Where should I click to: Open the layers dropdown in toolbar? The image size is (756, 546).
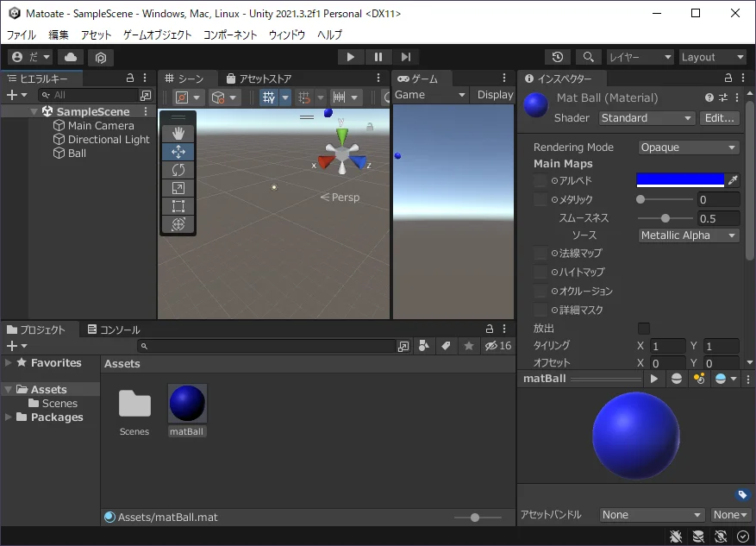(640, 58)
